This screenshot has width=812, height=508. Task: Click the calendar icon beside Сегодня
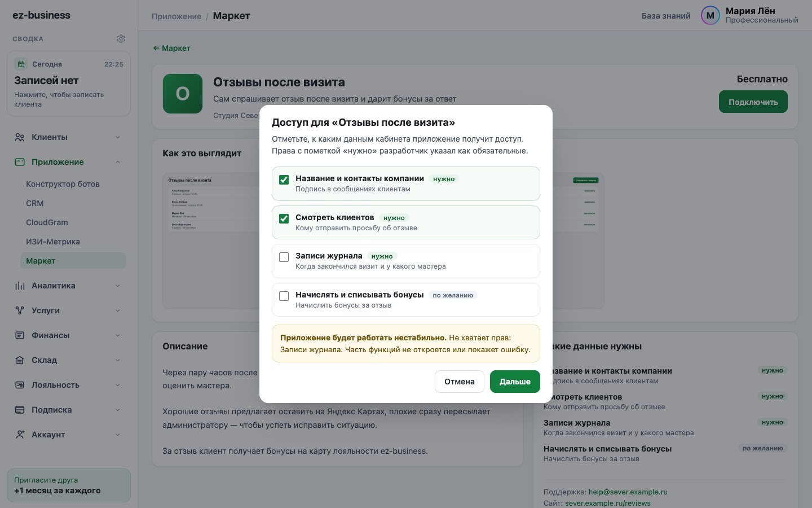click(x=21, y=64)
